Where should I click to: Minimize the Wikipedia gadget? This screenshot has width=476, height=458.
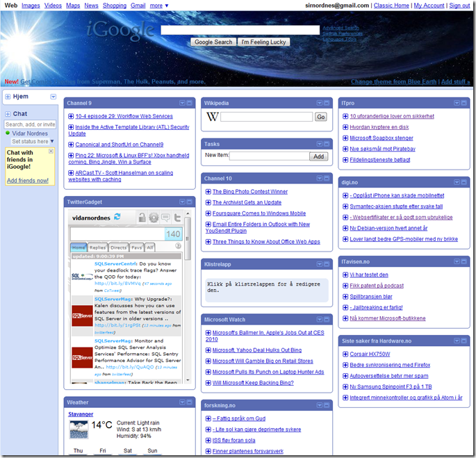[327, 103]
